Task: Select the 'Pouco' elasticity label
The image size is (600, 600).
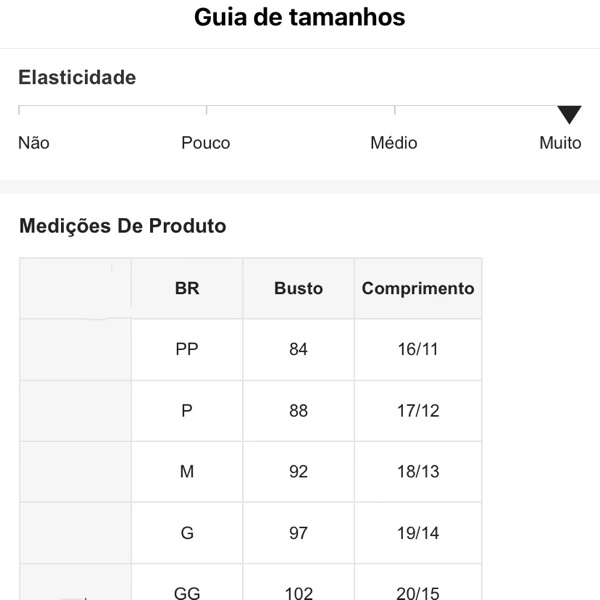Action: [x=205, y=143]
